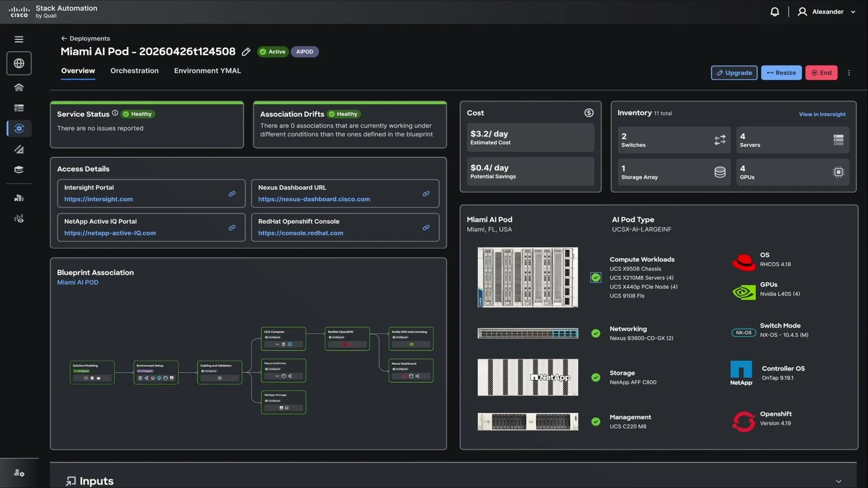Select the deployments sync icon in sidebar
The image size is (868, 488).
(x=19, y=128)
